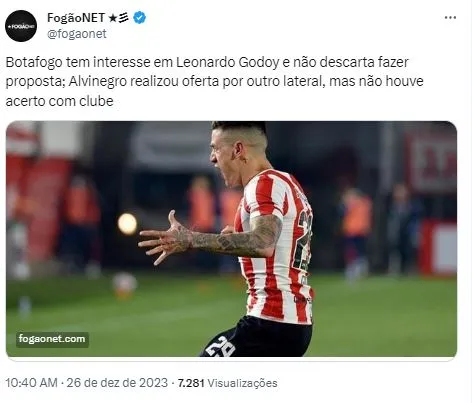The height and width of the screenshot is (403, 472).
Task: Visit the @fogaonet handle
Action: [77, 34]
